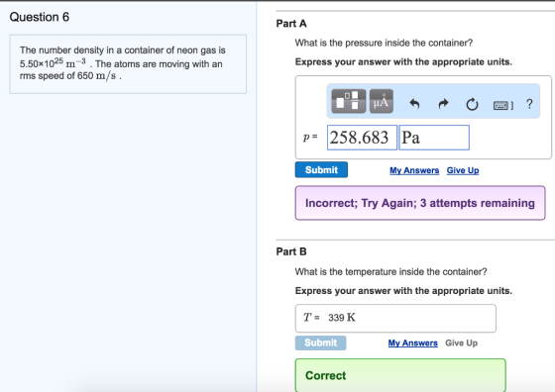Click the 'Question 6' heading
555x392 pixels.
(x=40, y=17)
